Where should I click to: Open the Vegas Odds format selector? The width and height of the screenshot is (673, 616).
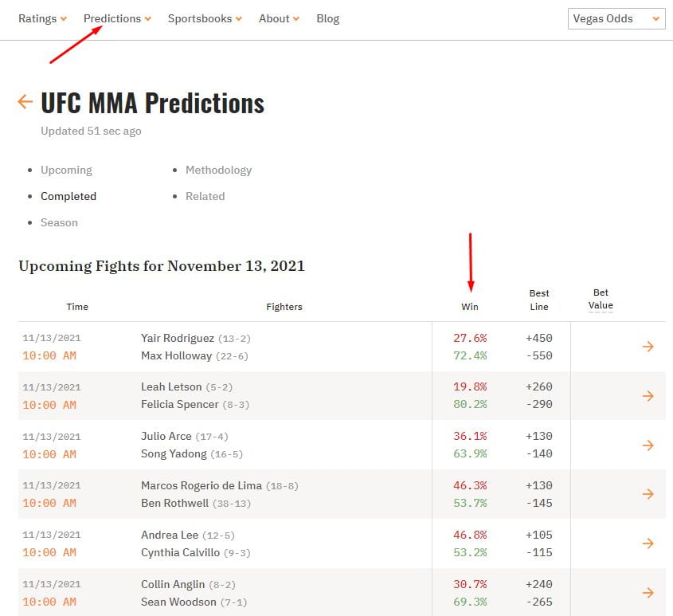point(616,19)
